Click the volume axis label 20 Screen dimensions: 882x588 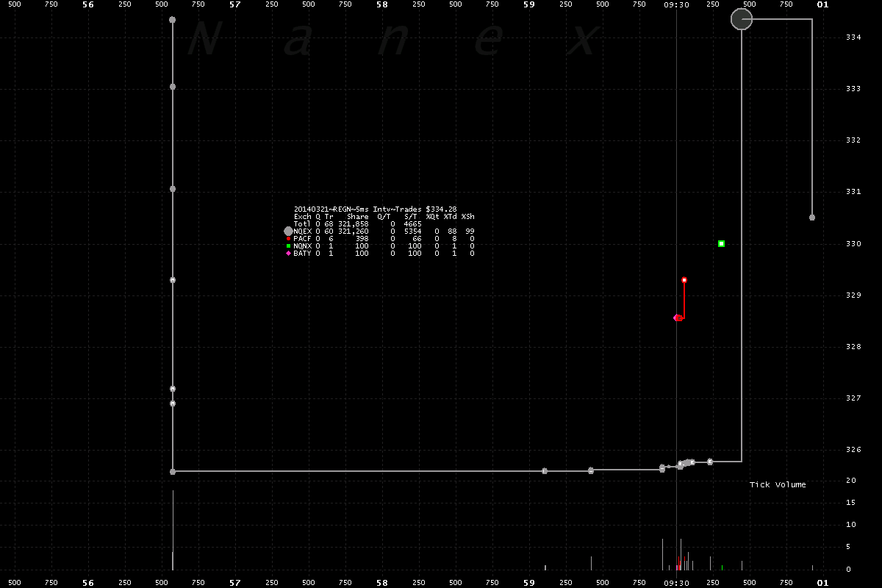pos(850,481)
